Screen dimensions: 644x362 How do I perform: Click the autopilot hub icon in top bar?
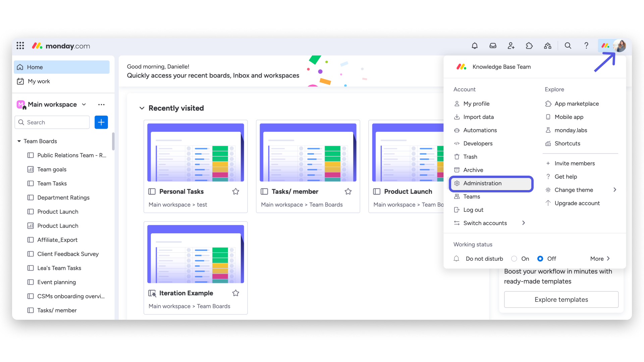(548, 46)
